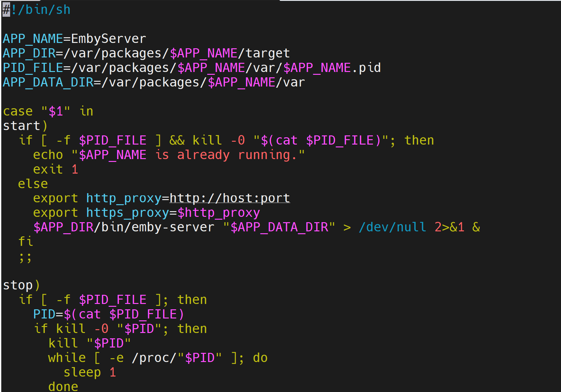This screenshot has width=561, height=392.
Task: Click the "/proc/" path in the while loop
Action: click(154, 358)
